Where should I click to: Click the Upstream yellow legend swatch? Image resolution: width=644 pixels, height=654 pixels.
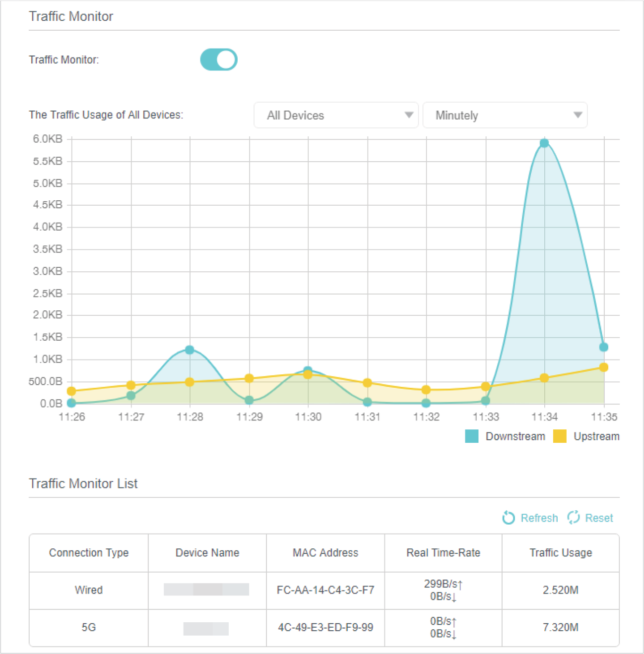560,436
